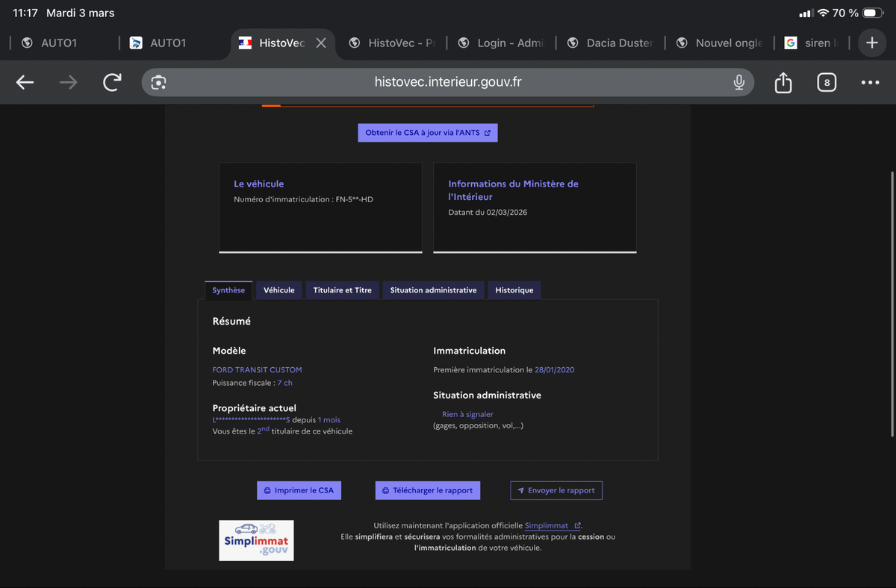
Task: Open the browser three-dot menu
Action: click(x=870, y=82)
